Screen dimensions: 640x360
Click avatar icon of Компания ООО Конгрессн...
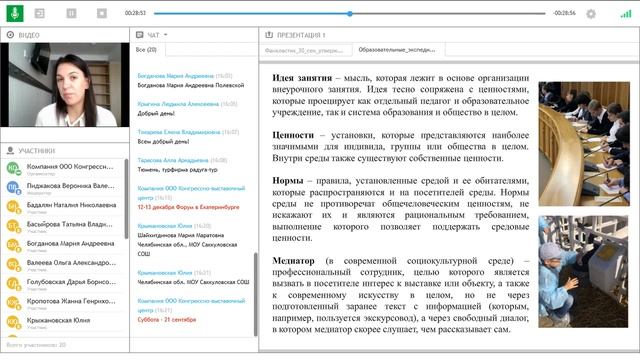point(13,168)
